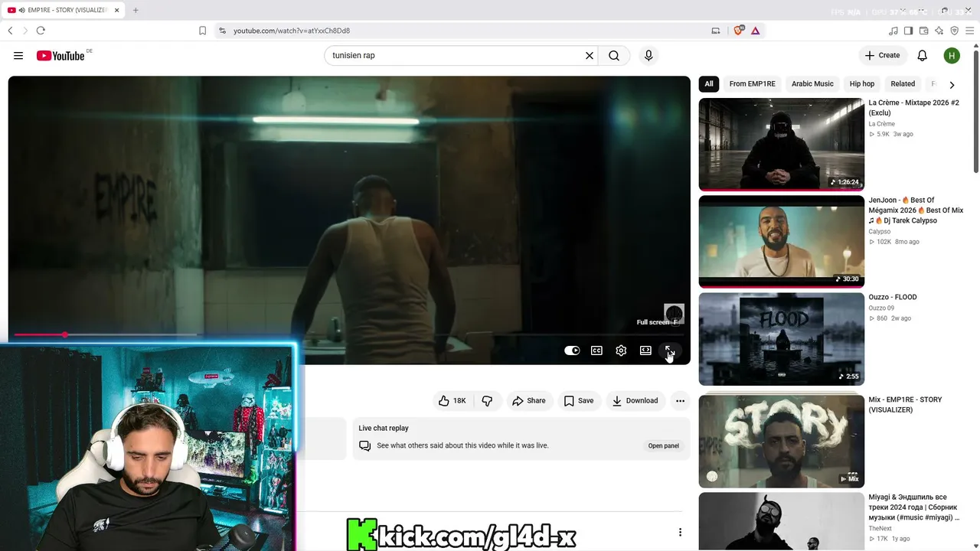Viewport: 980px width, 551px height.
Task: Click the magnifier search button
Action: 614,55
